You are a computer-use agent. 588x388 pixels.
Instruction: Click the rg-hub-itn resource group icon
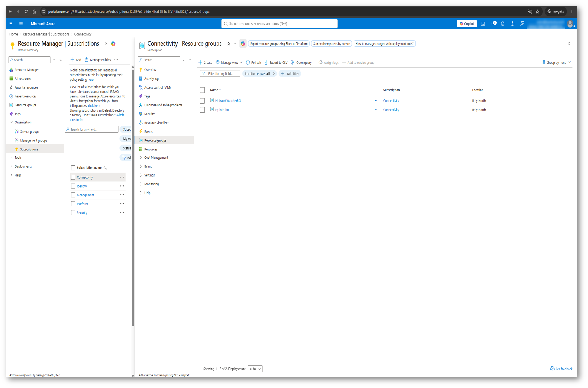pos(212,110)
